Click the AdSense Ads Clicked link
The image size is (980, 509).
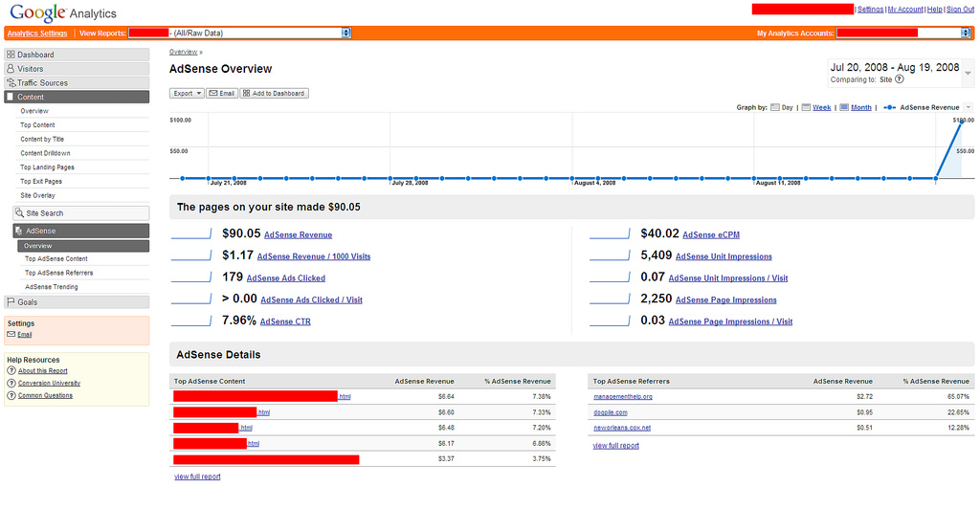coord(285,277)
